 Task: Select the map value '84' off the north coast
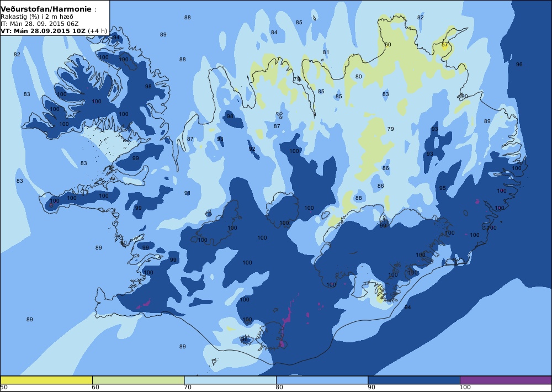coord(274,33)
